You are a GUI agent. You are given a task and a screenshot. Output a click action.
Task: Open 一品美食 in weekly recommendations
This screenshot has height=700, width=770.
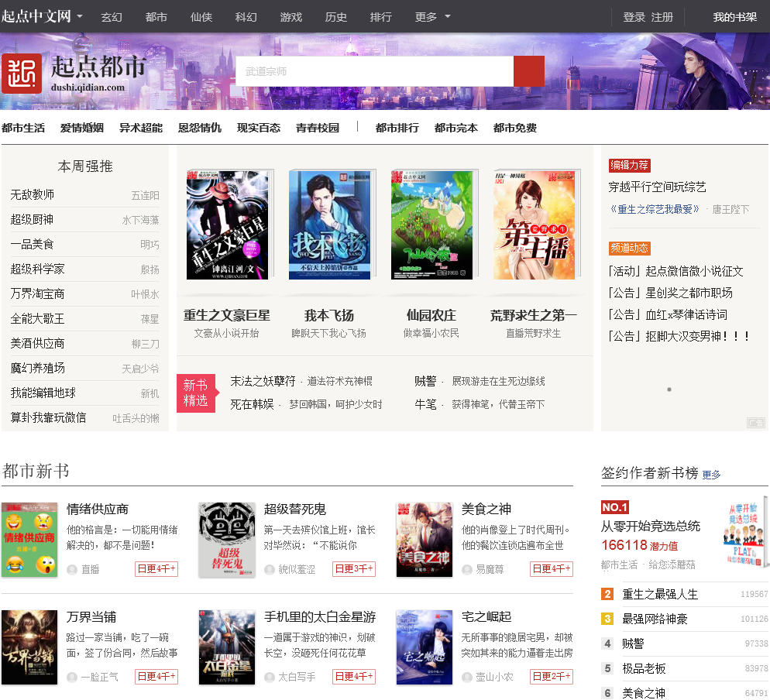(x=32, y=245)
